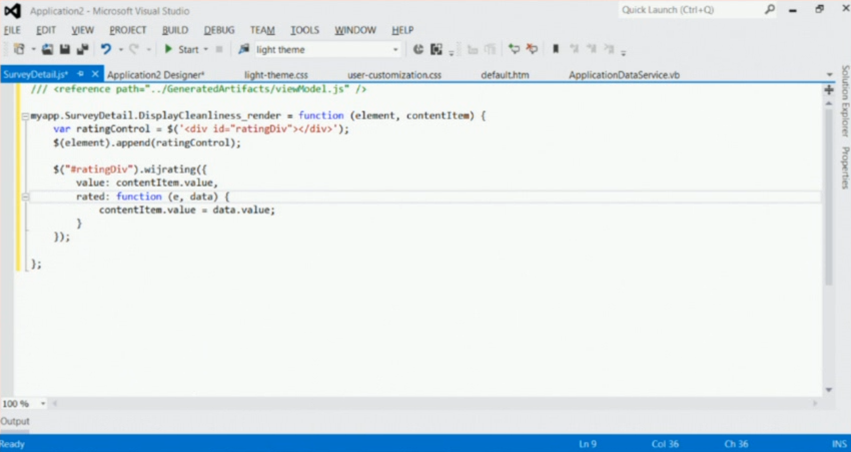This screenshot has height=452, width=851.
Task: Switch to Application2 Designer tab
Action: coord(156,75)
